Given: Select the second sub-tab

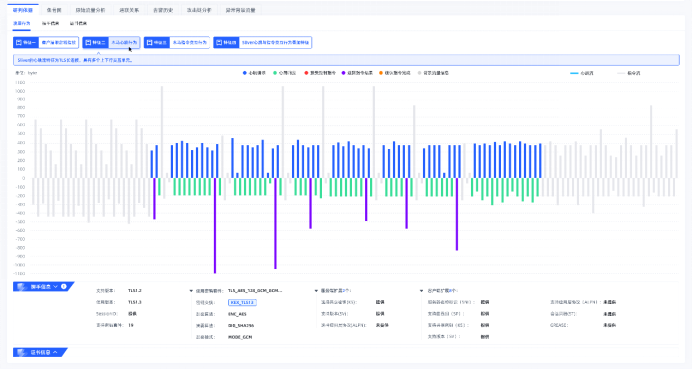Looking at the screenshot, I should (50, 23).
